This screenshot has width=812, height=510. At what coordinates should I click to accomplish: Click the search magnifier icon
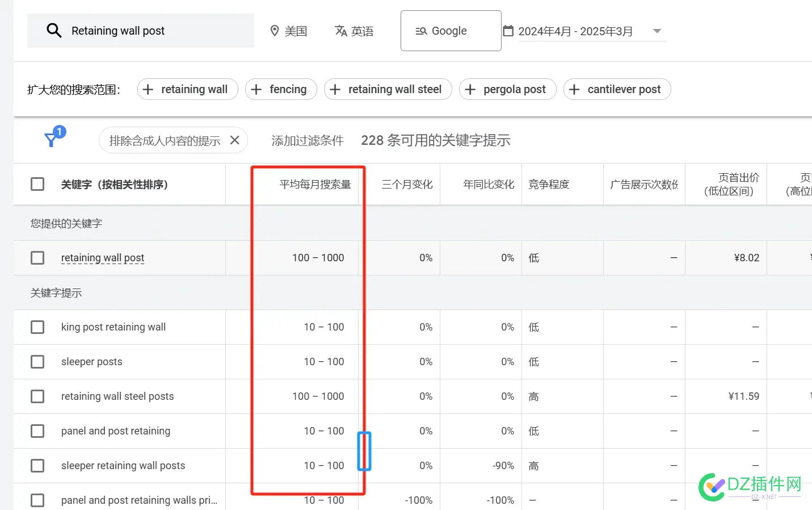pyautogui.click(x=54, y=31)
